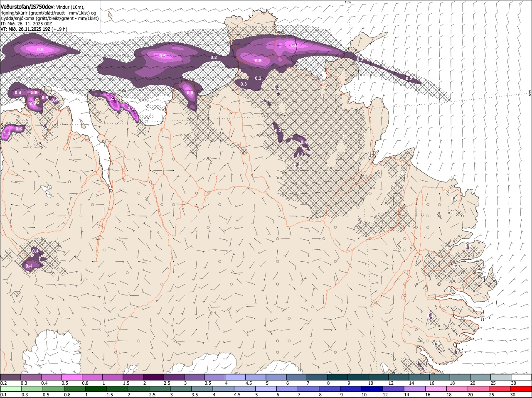
Task: Click the "16" label under the pink-blue scale
Action: pos(429,395)
